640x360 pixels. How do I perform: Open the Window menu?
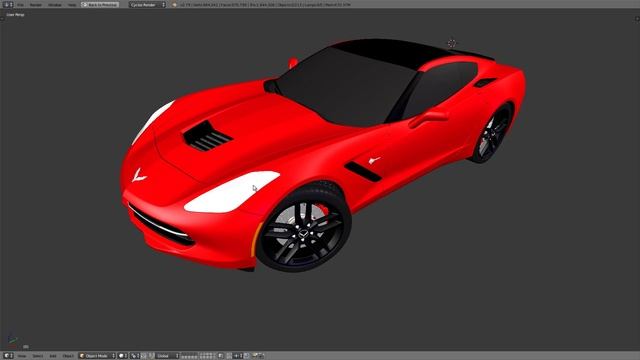[55, 5]
